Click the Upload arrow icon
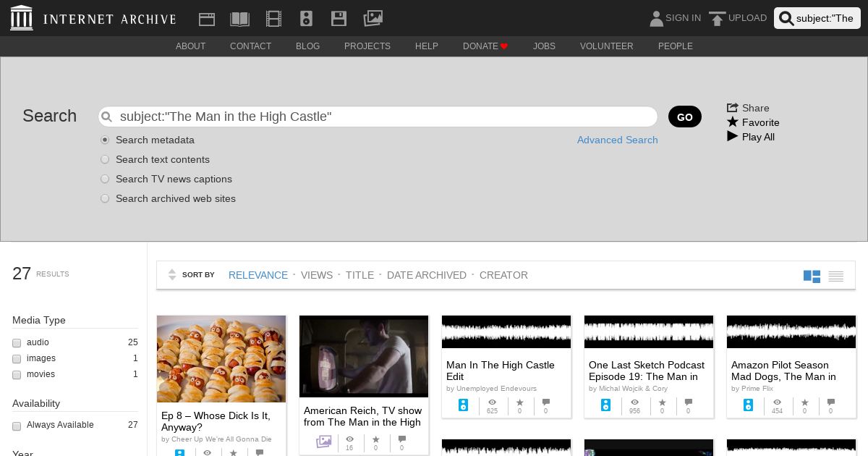The image size is (868, 456). click(717, 19)
